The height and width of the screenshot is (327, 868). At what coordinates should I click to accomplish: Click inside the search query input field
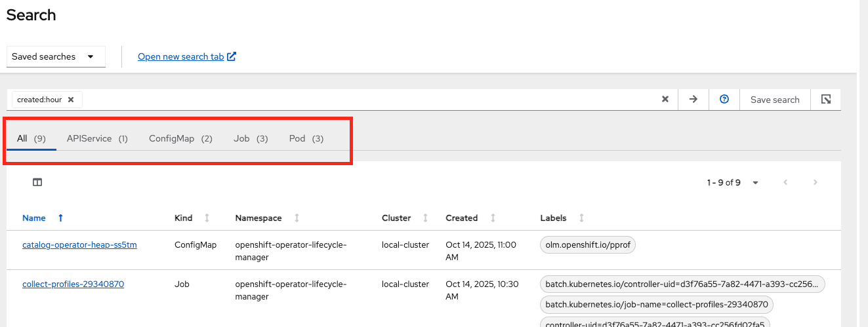click(367, 100)
